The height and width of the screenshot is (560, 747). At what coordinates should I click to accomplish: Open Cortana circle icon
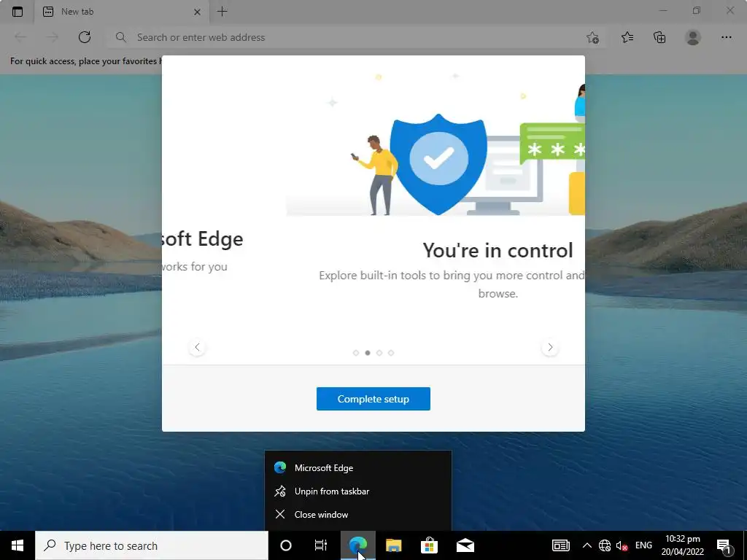pos(286,545)
